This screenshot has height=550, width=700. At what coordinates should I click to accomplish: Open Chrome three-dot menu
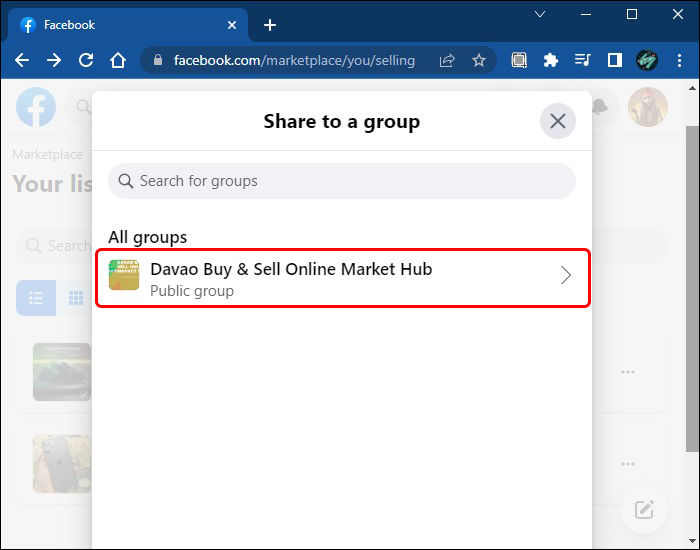click(x=679, y=60)
